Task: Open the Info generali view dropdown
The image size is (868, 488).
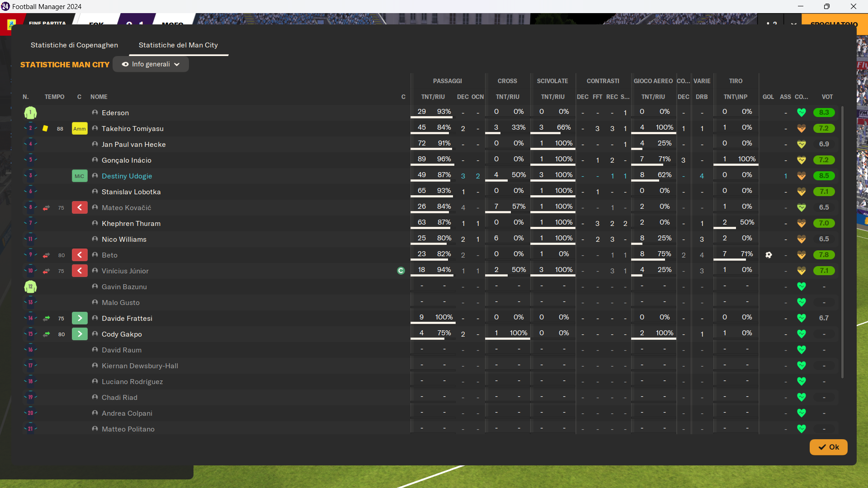Action: tap(151, 64)
